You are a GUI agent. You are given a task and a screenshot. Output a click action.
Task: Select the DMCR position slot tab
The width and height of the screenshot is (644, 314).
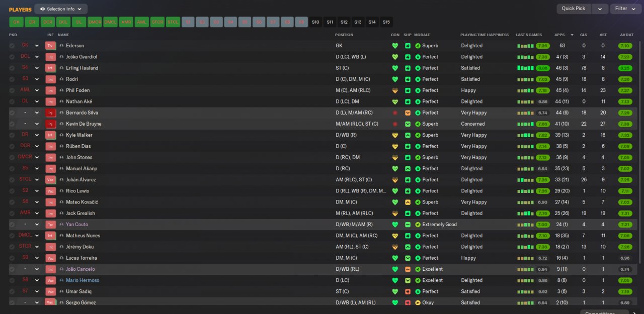[95, 22]
